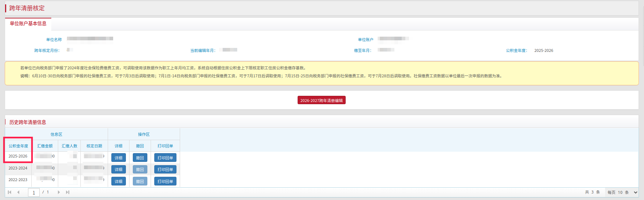Click the next page arrow
The image size is (644, 200).
[x=59, y=192]
